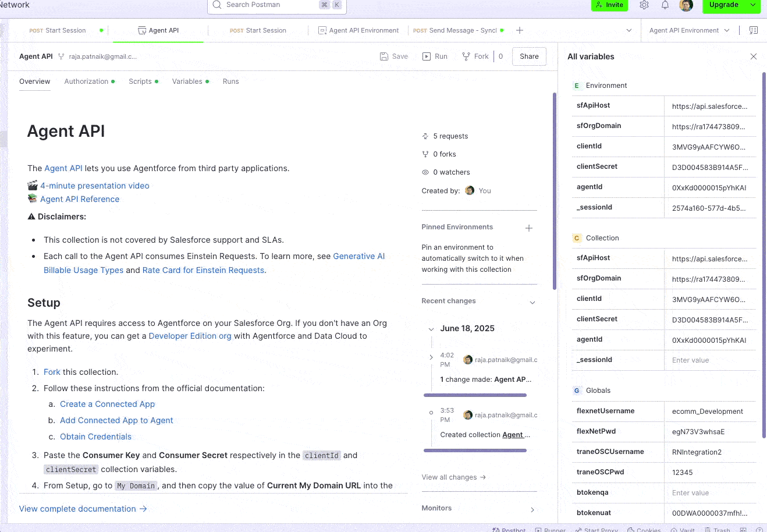The height and width of the screenshot is (532, 767).
Task: Save the Agent API collection
Action: tap(394, 56)
